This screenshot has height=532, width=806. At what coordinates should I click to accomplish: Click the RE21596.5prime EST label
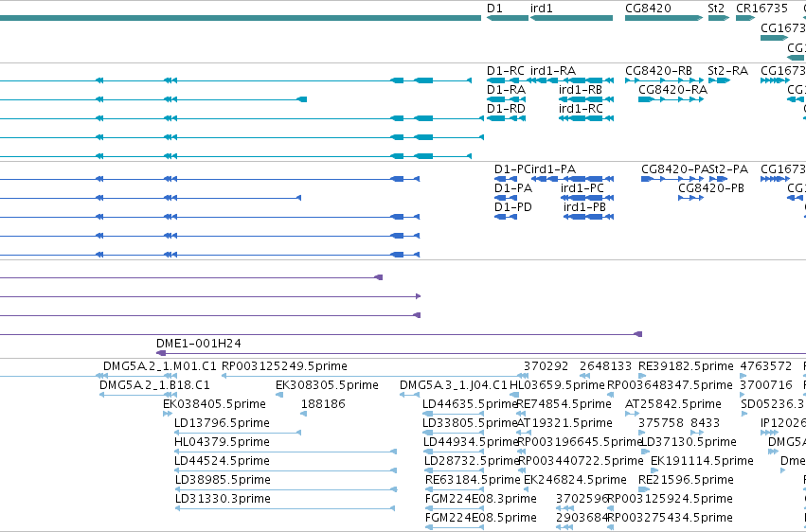pyautogui.click(x=686, y=481)
